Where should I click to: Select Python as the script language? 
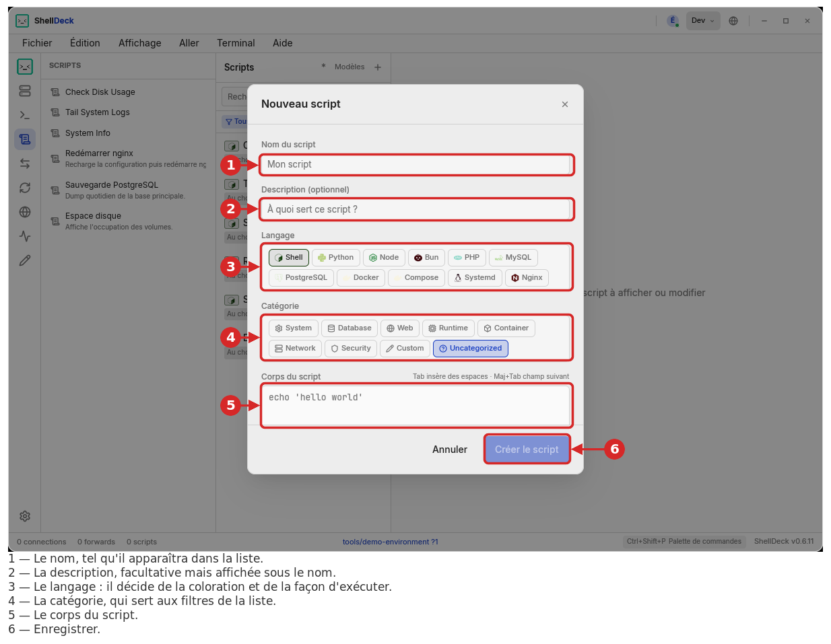(x=336, y=258)
